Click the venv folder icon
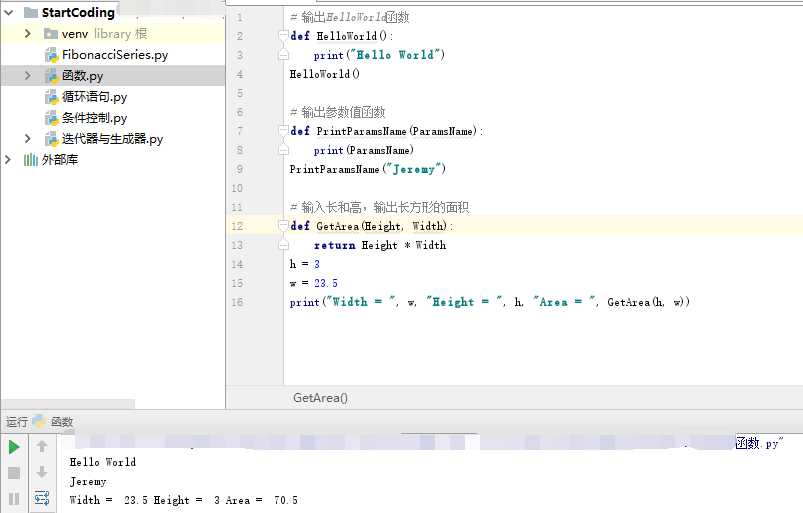803x513 pixels. coord(51,34)
